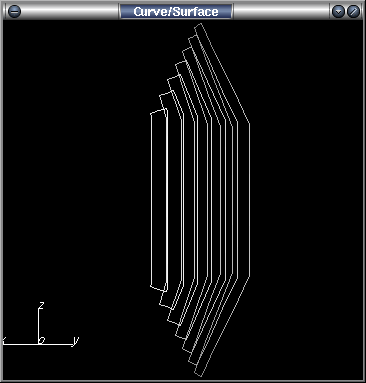Click the down-arrow shade button in title bar
366x383 pixels.
338,12
